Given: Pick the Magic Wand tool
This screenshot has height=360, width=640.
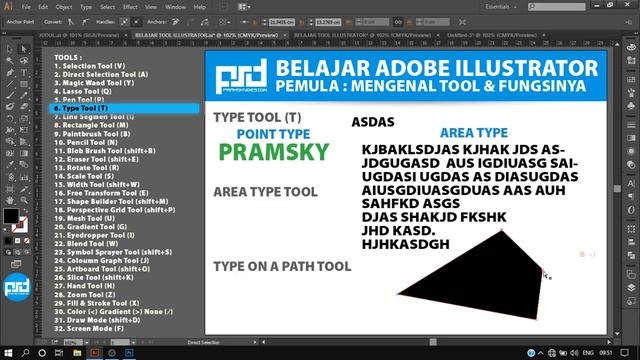Looking at the screenshot, I should point(10,61).
